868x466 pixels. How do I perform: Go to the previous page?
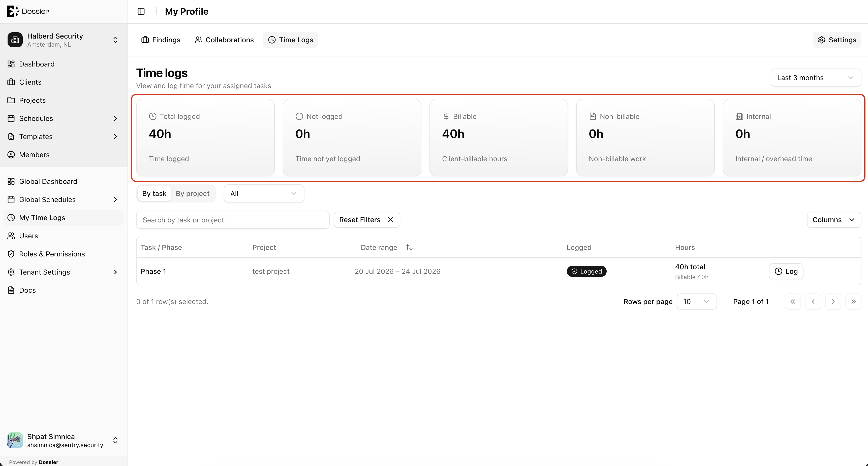tap(813, 302)
